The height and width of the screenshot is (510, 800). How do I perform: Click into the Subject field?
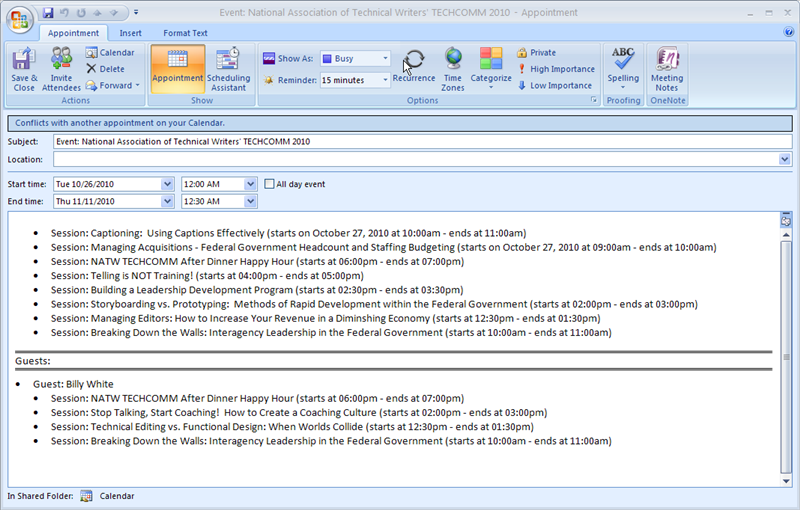[422, 142]
